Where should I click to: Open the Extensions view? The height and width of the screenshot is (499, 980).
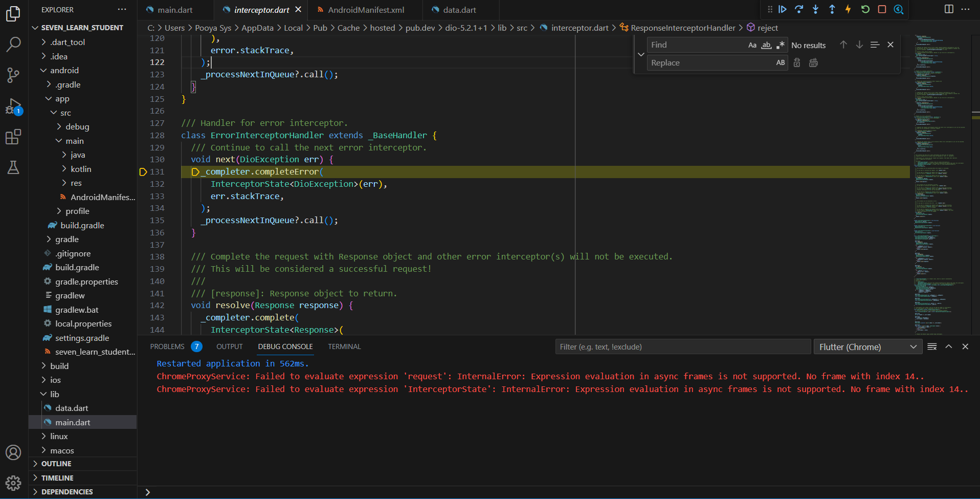(13, 137)
